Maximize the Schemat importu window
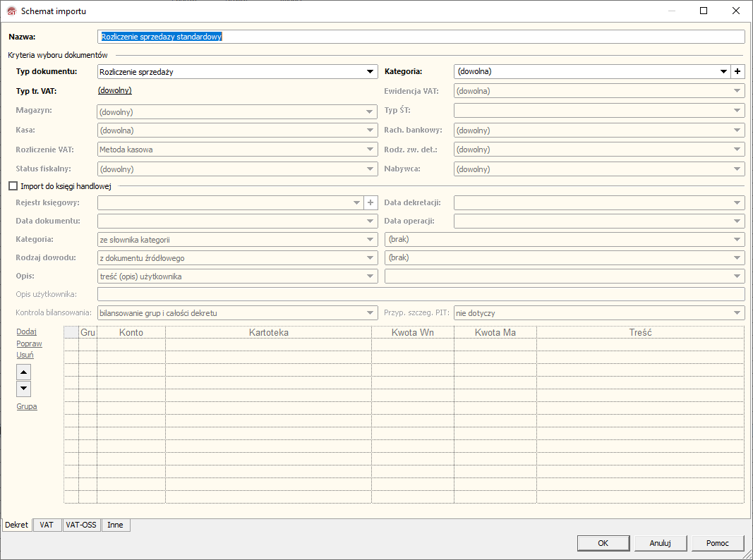Image resolution: width=753 pixels, height=560 pixels. tap(704, 11)
